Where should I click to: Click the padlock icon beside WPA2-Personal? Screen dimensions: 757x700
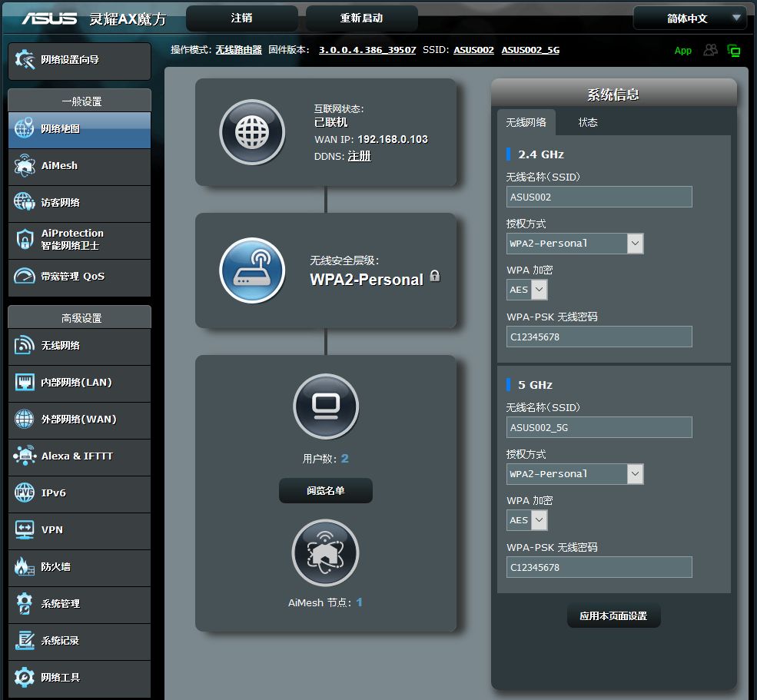[435, 276]
